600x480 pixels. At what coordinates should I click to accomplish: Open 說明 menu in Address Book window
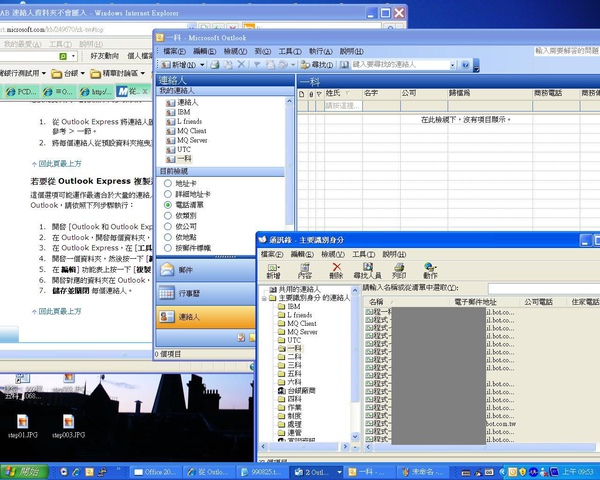[x=394, y=254]
